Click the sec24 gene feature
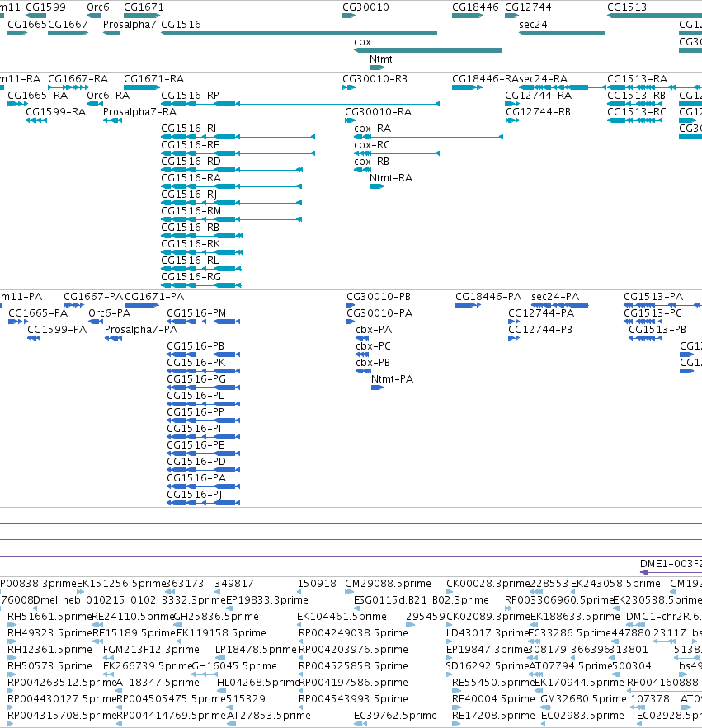 (x=562, y=33)
